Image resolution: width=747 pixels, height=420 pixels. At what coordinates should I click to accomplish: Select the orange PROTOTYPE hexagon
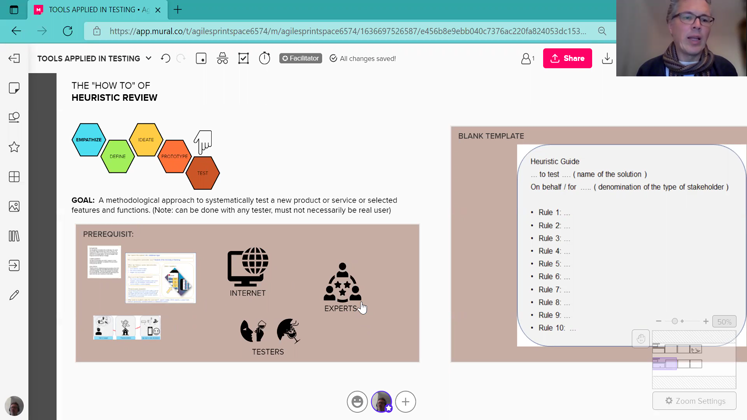point(174,156)
